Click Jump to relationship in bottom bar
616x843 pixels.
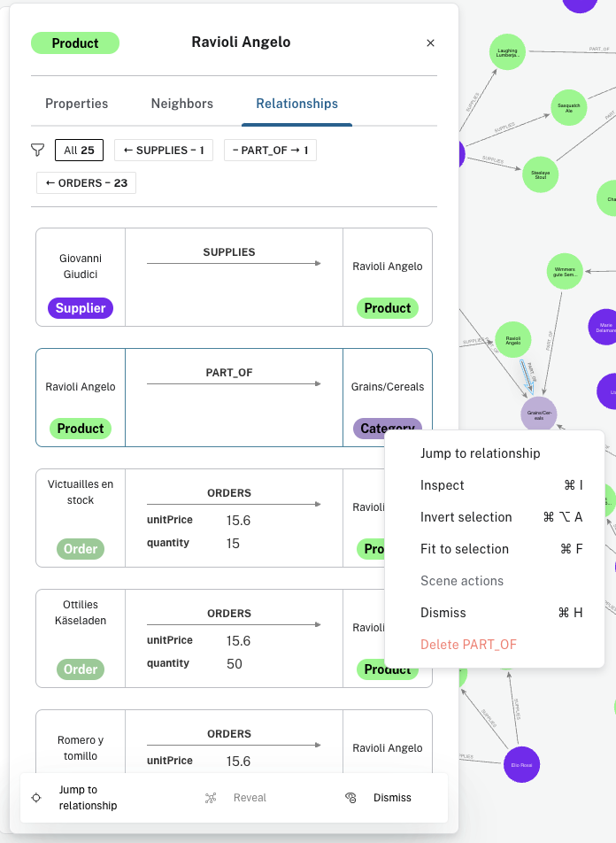(88, 797)
